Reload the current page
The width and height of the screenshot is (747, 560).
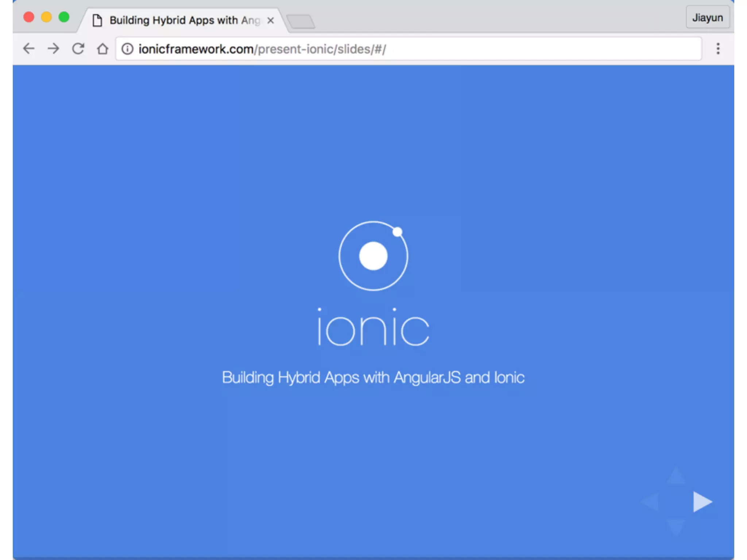tap(78, 48)
